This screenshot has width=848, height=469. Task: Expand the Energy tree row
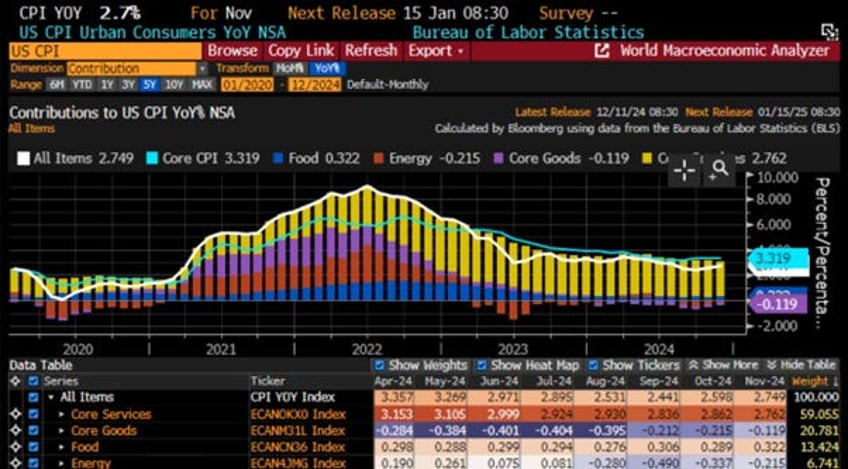click(62, 464)
